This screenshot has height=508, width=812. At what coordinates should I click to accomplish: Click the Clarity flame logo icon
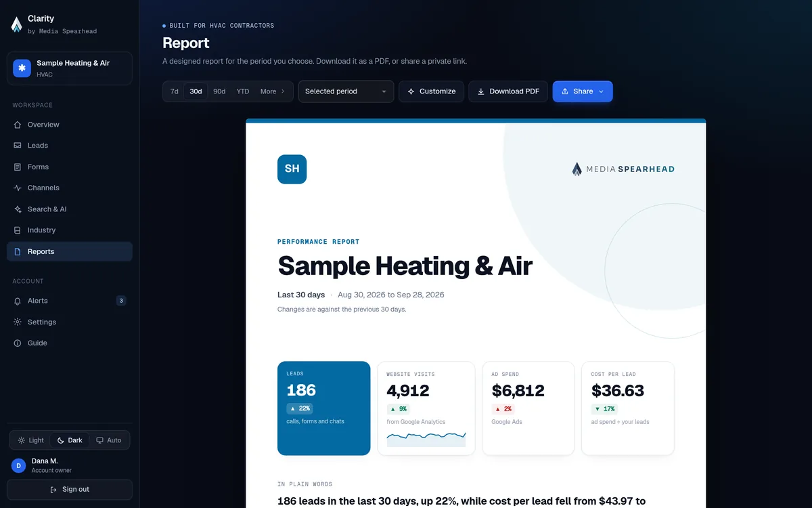pos(17,24)
